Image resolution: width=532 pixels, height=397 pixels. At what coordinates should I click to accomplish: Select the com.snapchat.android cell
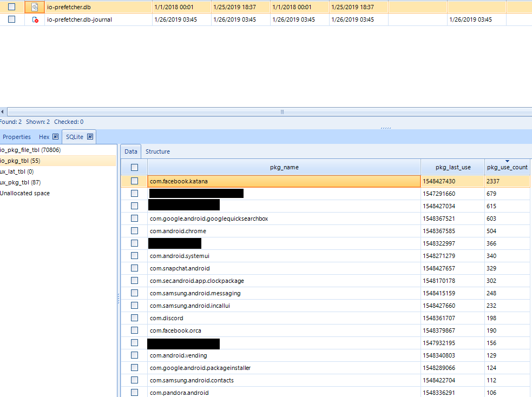click(284, 268)
